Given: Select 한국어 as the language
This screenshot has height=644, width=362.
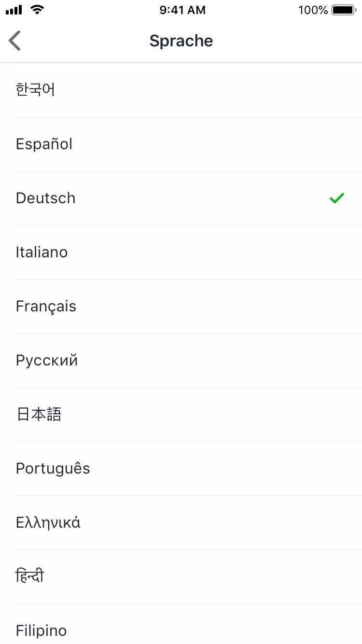Looking at the screenshot, I should [x=36, y=90].
